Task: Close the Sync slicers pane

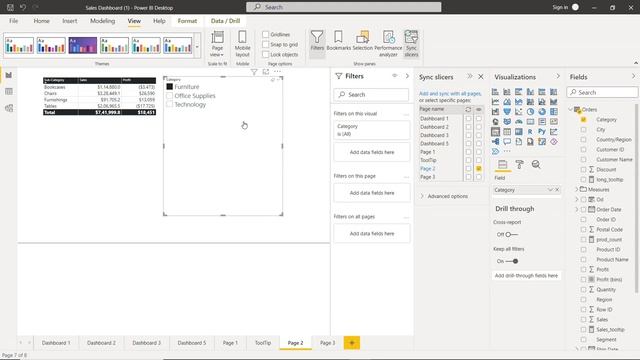Action: point(481,76)
